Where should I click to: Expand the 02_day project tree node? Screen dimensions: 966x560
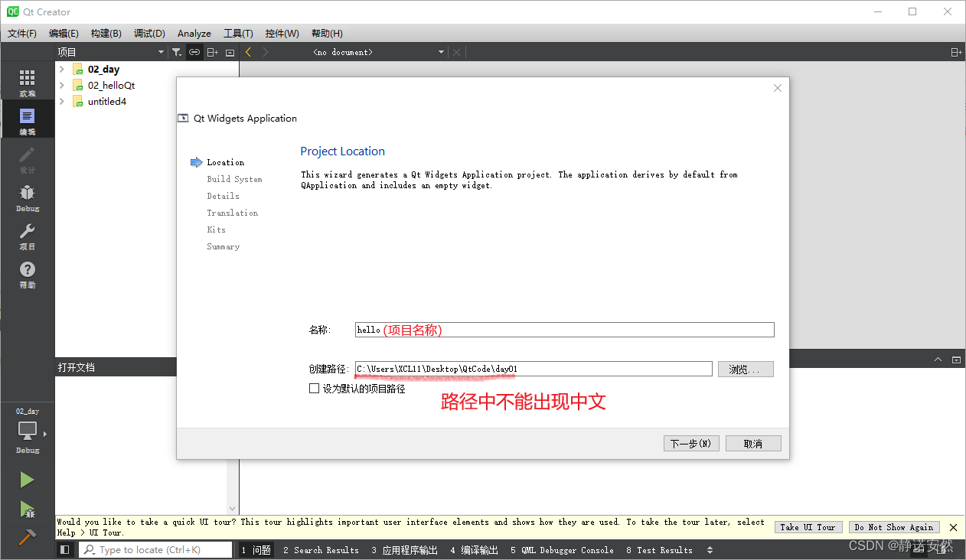click(x=62, y=69)
